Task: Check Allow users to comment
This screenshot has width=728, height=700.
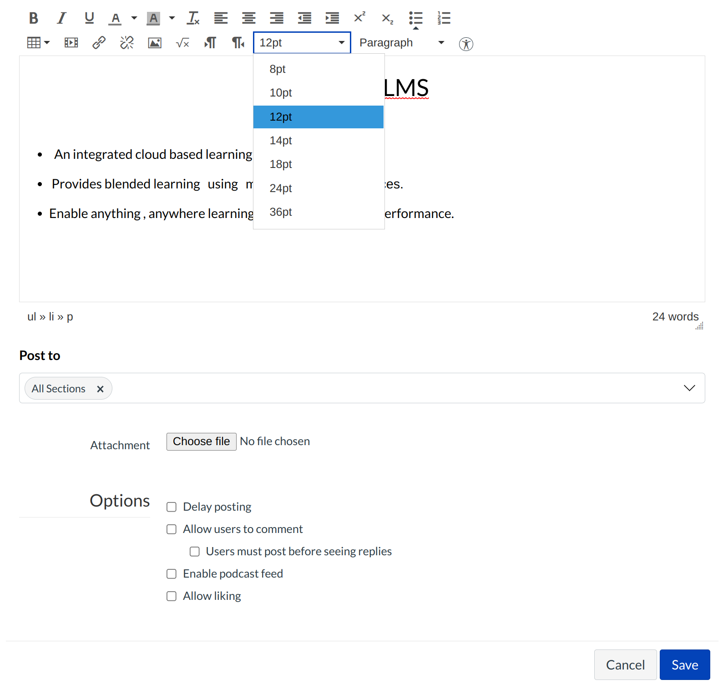Action: tap(171, 529)
